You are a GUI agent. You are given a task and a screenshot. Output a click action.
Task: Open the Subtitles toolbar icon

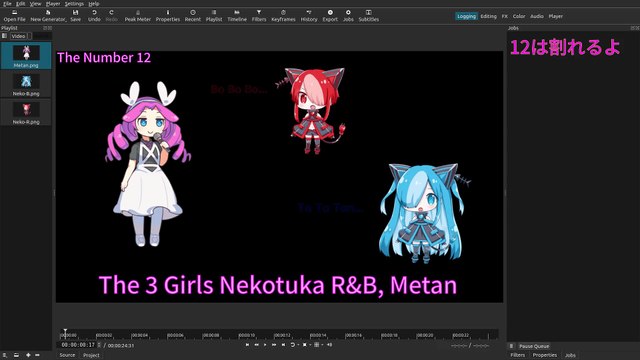pos(369,16)
